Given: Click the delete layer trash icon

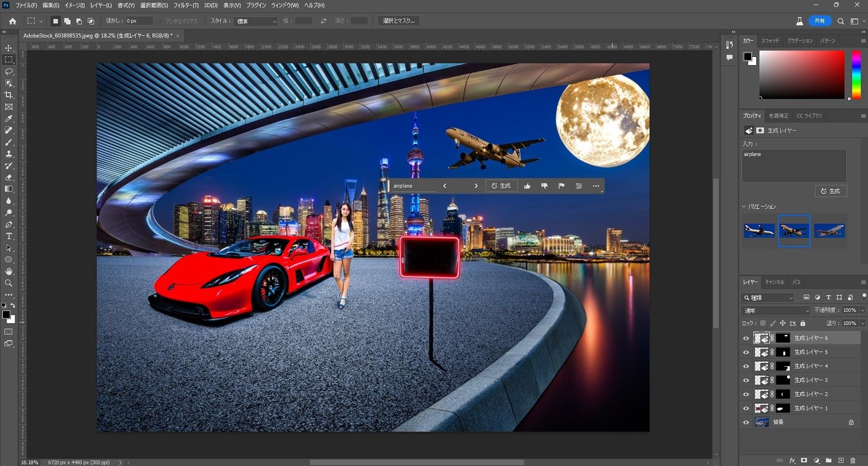Looking at the screenshot, I should (853, 460).
